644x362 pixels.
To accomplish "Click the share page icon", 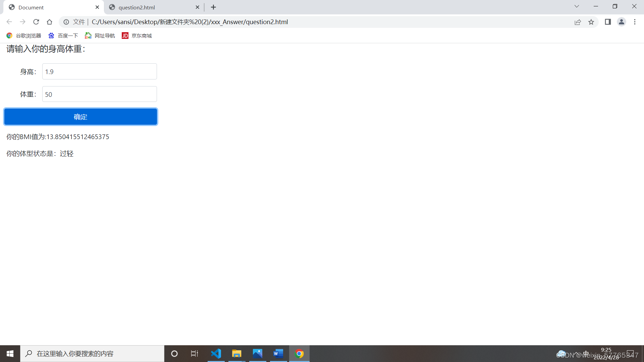I will click(x=578, y=22).
